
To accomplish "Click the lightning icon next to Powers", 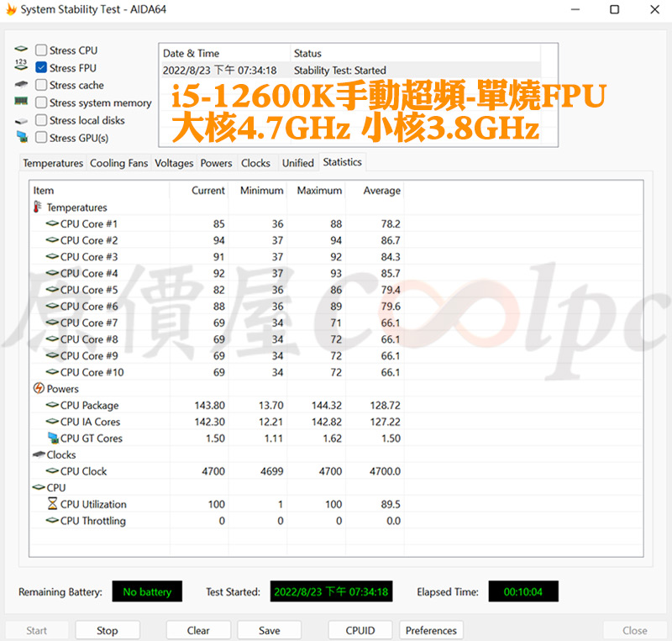I will pyautogui.click(x=39, y=388).
